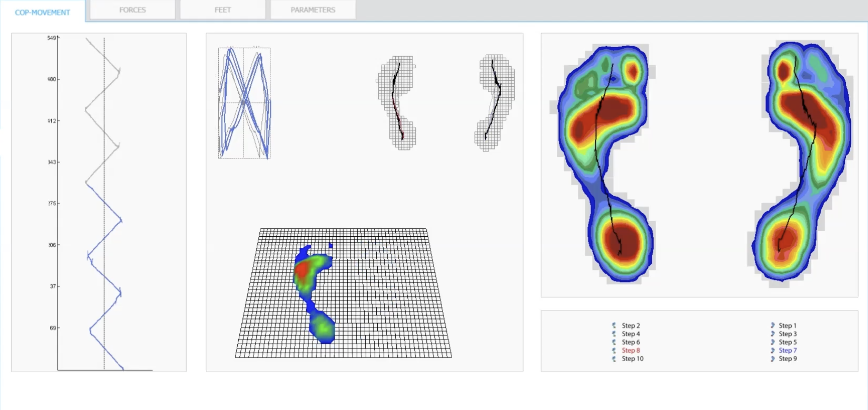Click the footprint icon beside Step 4
The height and width of the screenshot is (410, 868).
(614, 334)
